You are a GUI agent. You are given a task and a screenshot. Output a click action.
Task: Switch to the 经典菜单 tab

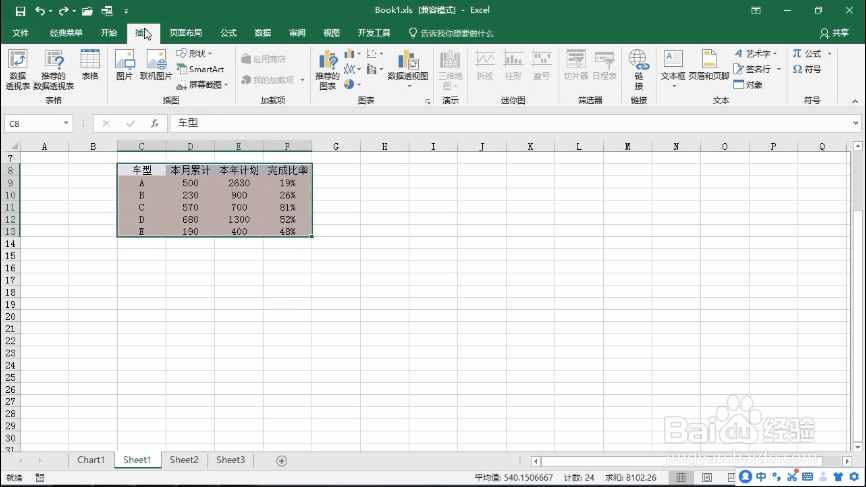pos(66,33)
